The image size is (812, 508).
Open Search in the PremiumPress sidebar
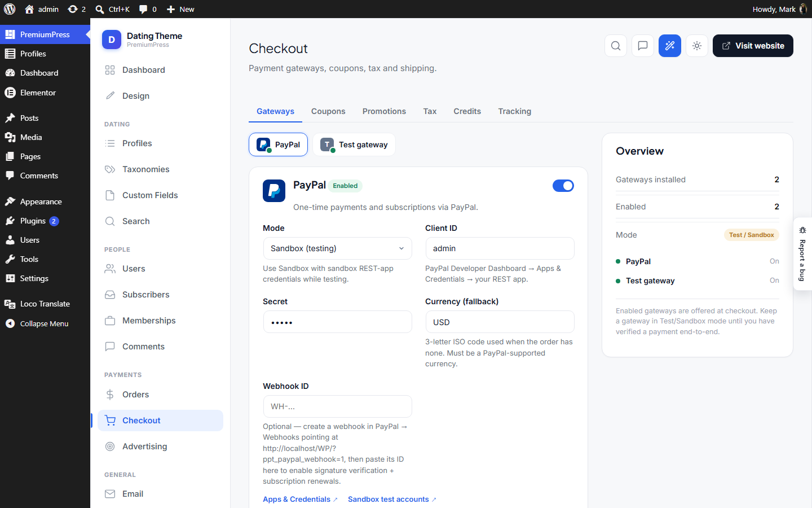tap(160, 221)
